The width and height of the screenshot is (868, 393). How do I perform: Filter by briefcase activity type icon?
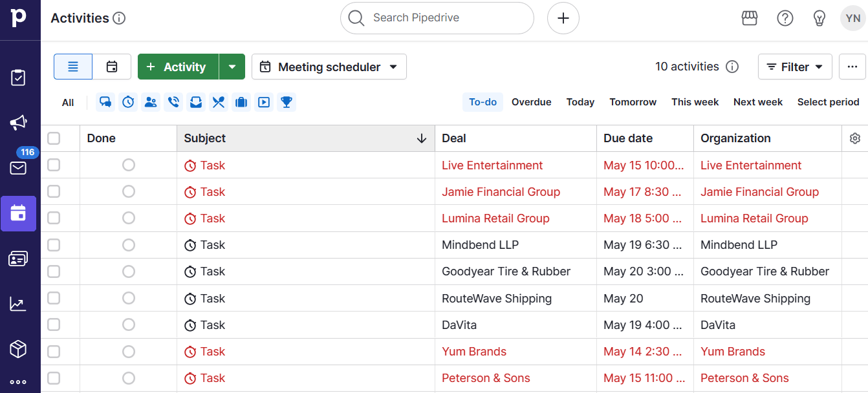pyautogui.click(x=241, y=102)
